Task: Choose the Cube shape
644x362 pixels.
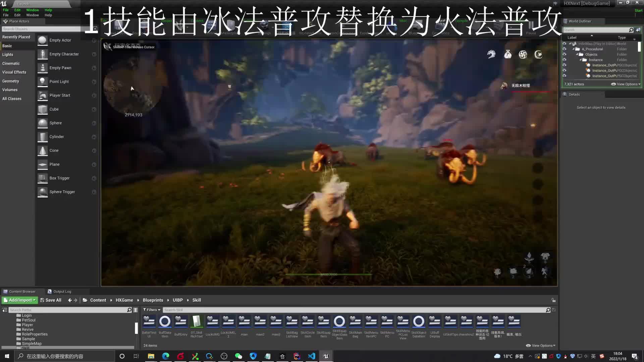Action: tap(66, 109)
